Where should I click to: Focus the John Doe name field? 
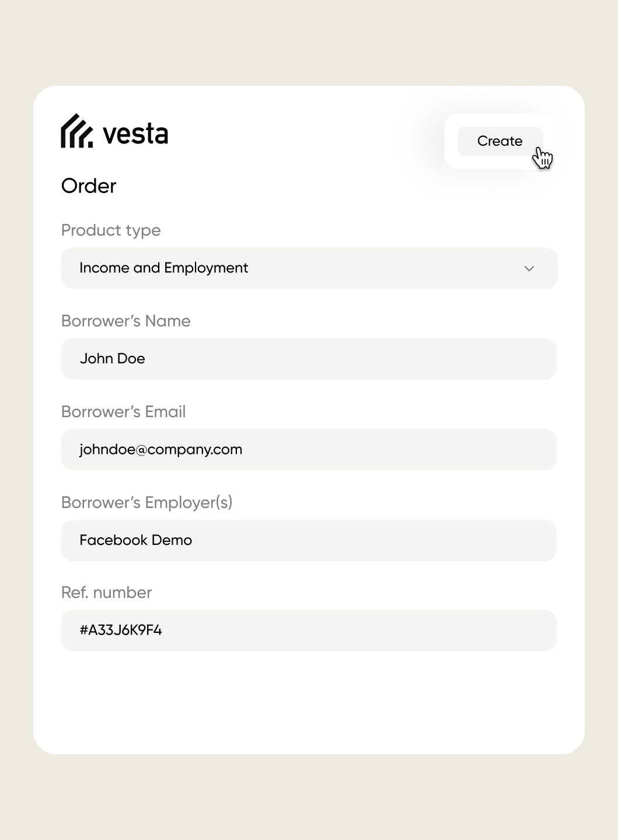click(x=309, y=359)
